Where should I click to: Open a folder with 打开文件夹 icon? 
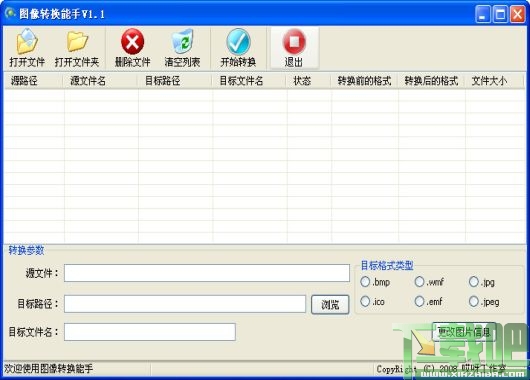77,42
